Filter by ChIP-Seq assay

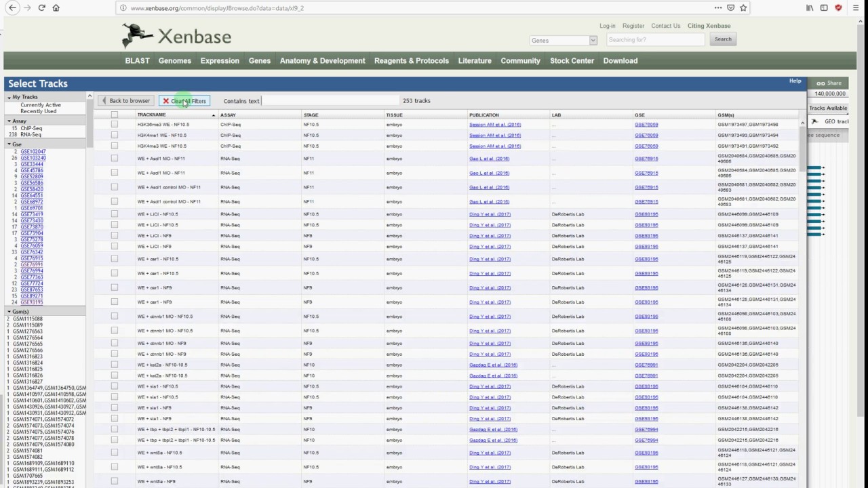click(31, 128)
